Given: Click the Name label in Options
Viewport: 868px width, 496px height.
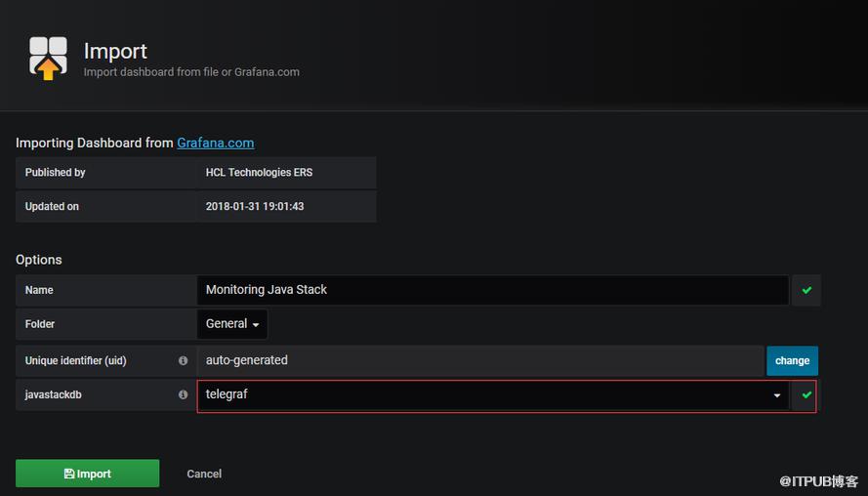Looking at the screenshot, I should pyautogui.click(x=39, y=290).
